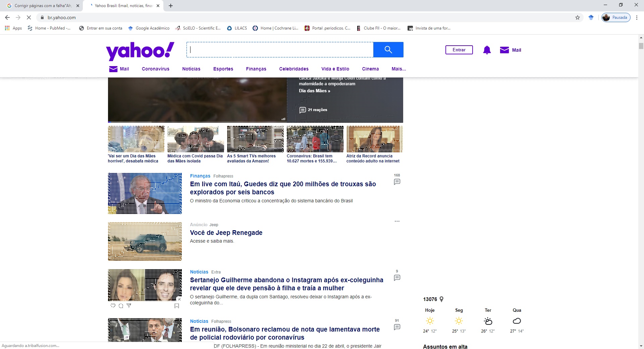Open comments icon for Bolsonaro article
The height and width of the screenshot is (349, 644).
point(397,327)
